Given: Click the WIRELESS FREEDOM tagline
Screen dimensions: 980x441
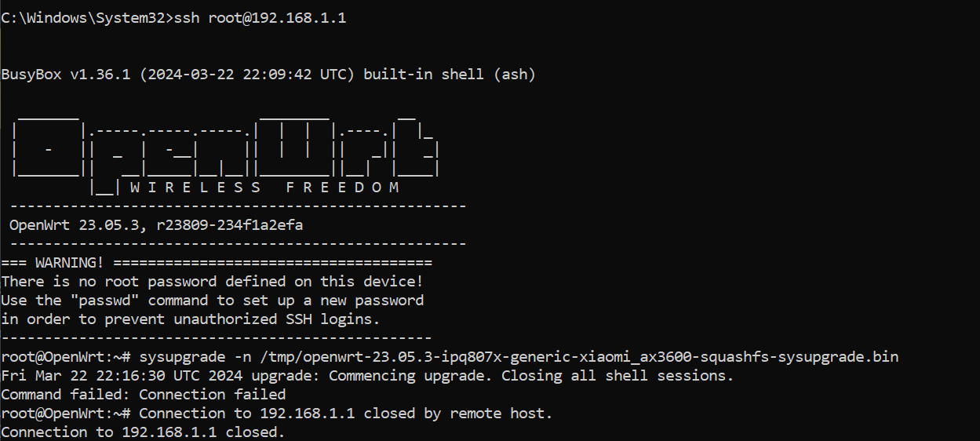Looking at the screenshot, I should tap(264, 188).
